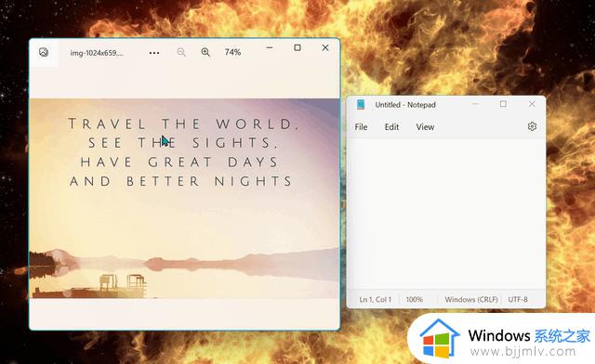Open the Notepad settings gear
595x364 pixels.
pos(532,126)
